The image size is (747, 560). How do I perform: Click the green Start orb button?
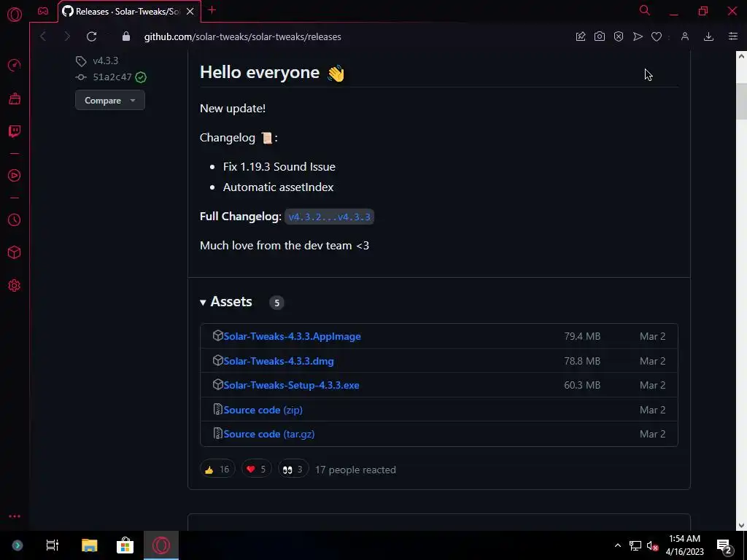tap(18, 545)
